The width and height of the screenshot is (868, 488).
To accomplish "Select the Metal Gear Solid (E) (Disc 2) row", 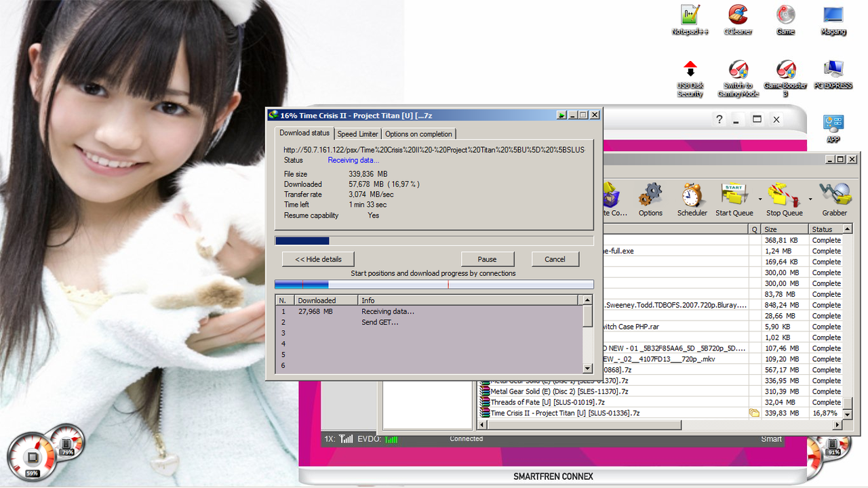I will [x=660, y=391].
